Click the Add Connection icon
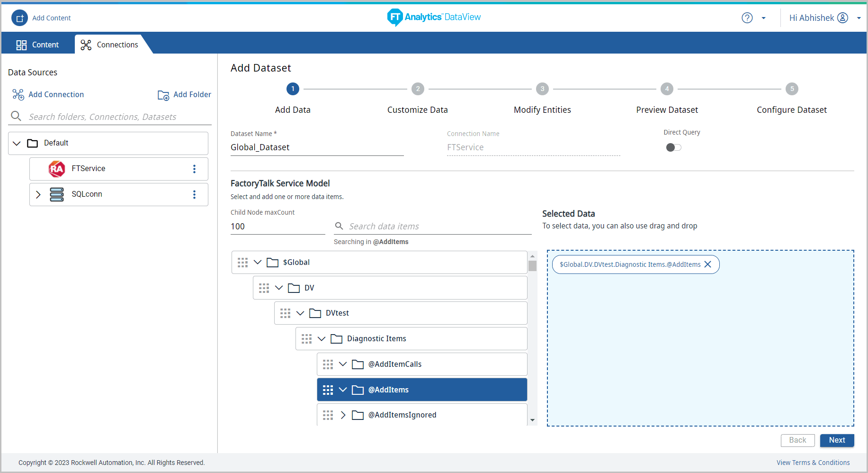The width and height of the screenshot is (868, 473). point(18,95)
